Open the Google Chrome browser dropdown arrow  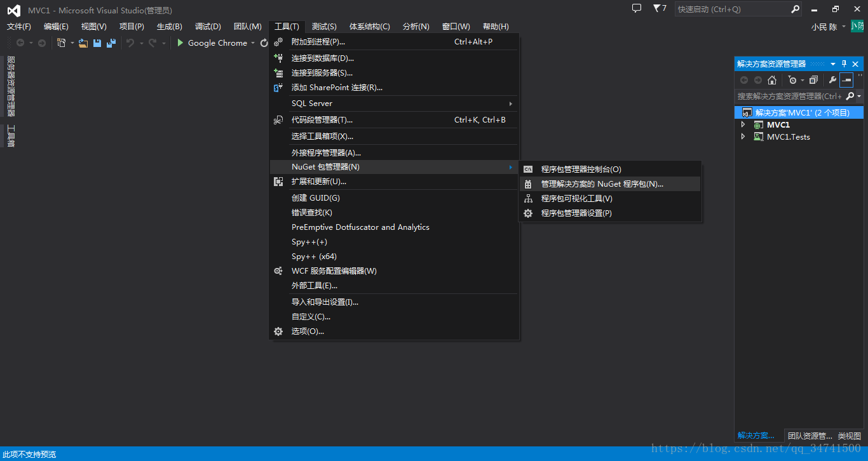(x=253, y=43)
